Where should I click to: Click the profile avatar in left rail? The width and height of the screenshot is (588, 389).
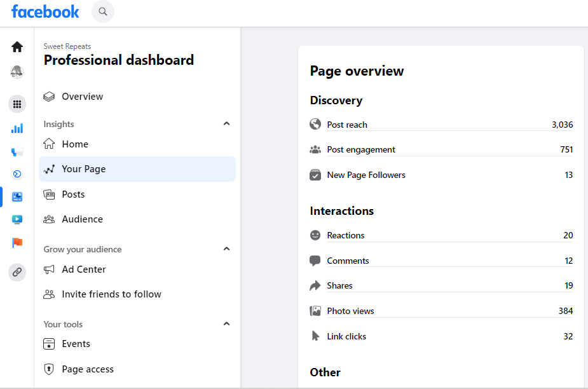point(17,72)
